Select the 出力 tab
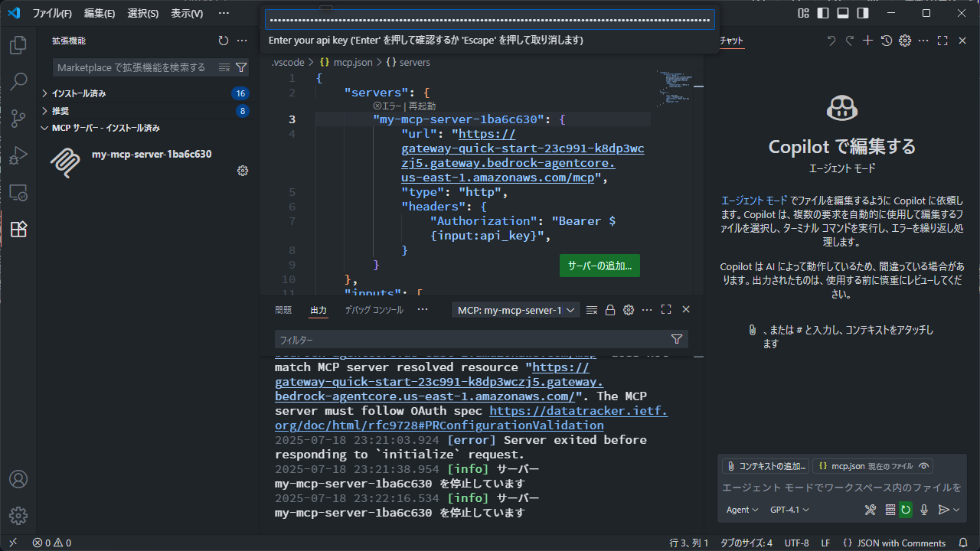Viewport: 980px width, 551px height. [318, 310]
